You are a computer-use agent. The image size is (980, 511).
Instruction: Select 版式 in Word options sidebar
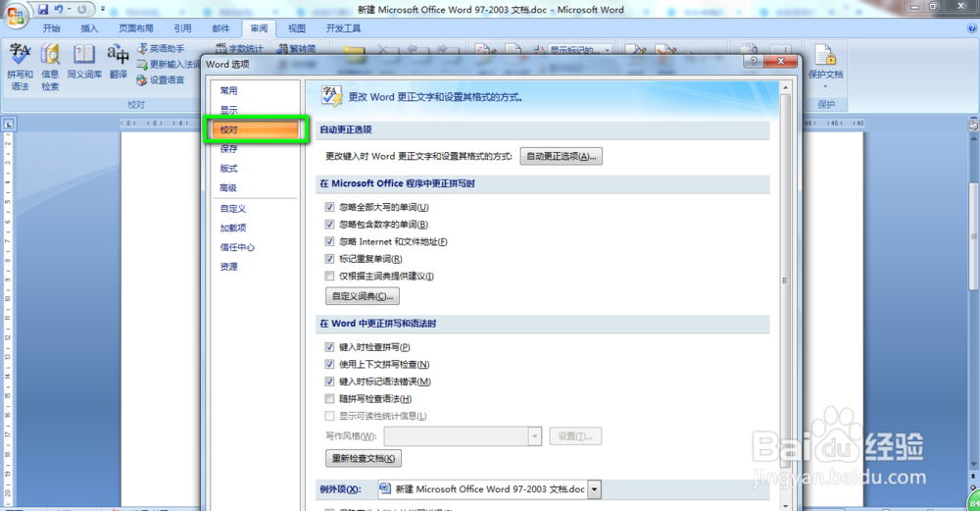[255, 169]
